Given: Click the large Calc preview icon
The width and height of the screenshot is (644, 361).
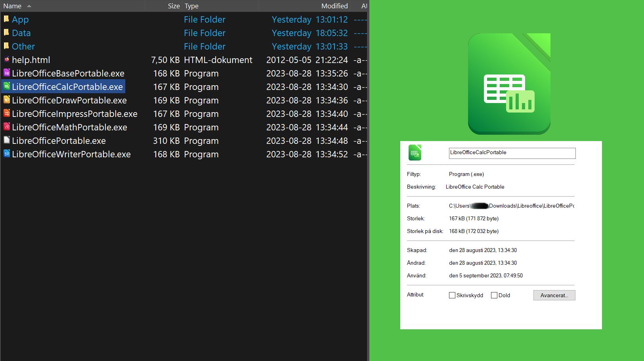Looking at the screenshot, I should coord(509,84).
